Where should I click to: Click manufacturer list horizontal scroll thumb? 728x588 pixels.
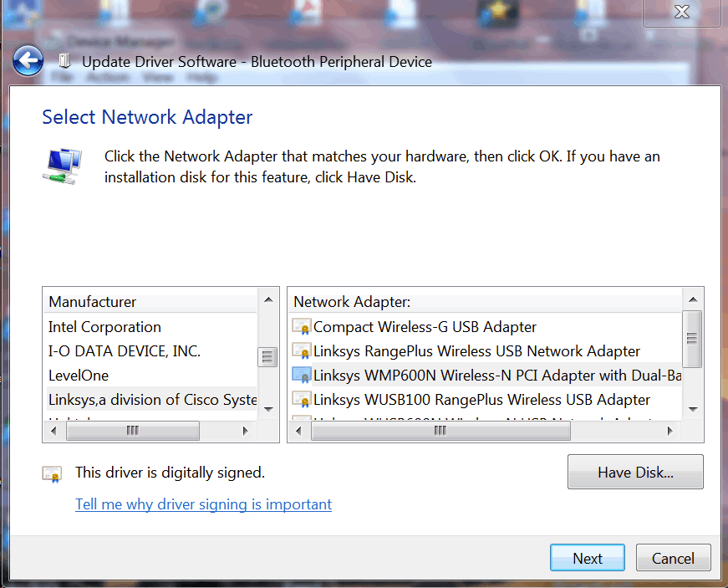pyautogui.click(x=133, y=431)
